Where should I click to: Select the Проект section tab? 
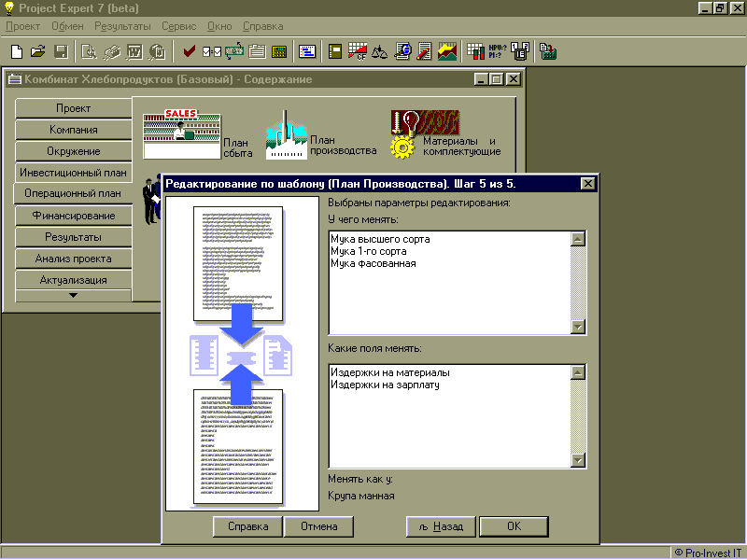(x=74, y=108)
